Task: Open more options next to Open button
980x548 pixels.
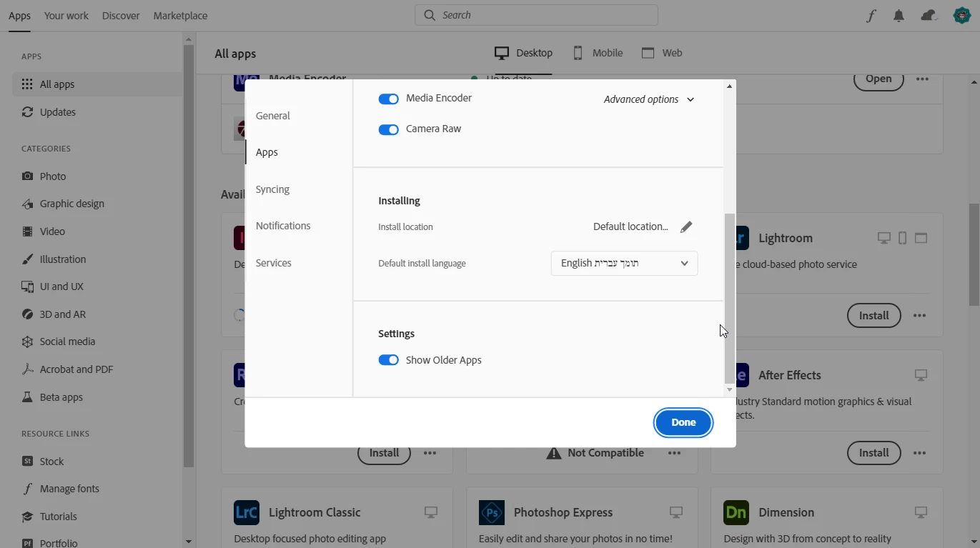Action: coord(923,79)
